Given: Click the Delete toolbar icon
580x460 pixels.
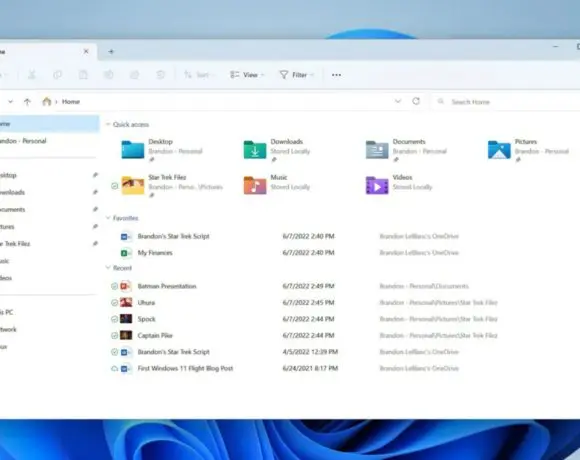Looking at the screenshot, I should pyautogui.click(x=160, y=75).
